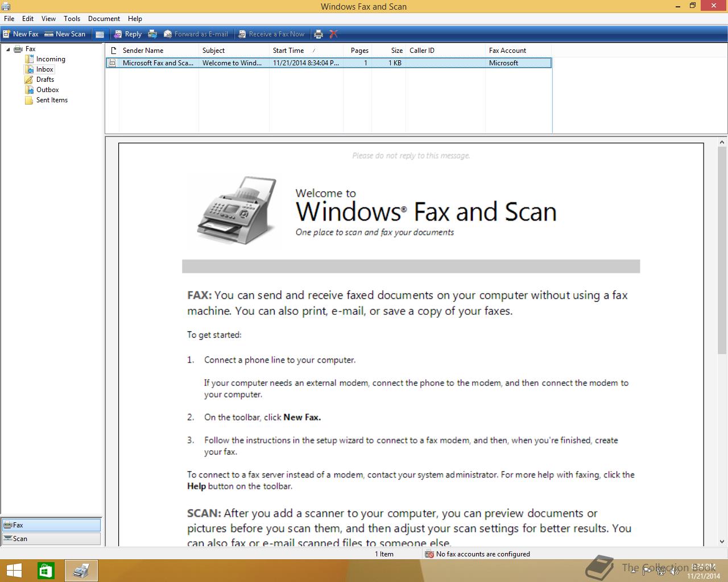Viewport: 728px width, 582px height.
Task: Select the Fax root tree item
Action: [31, 49]
